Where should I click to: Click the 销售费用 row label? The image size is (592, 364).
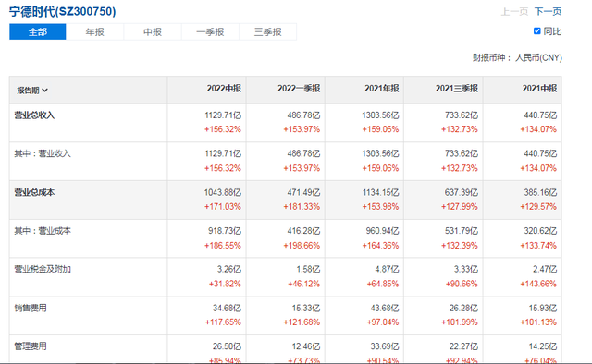coord(31,308)
